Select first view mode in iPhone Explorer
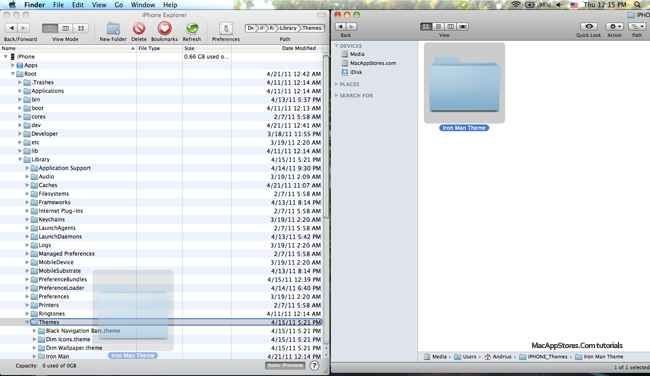Viewport: 650px width, 376px height. (50, 28)
